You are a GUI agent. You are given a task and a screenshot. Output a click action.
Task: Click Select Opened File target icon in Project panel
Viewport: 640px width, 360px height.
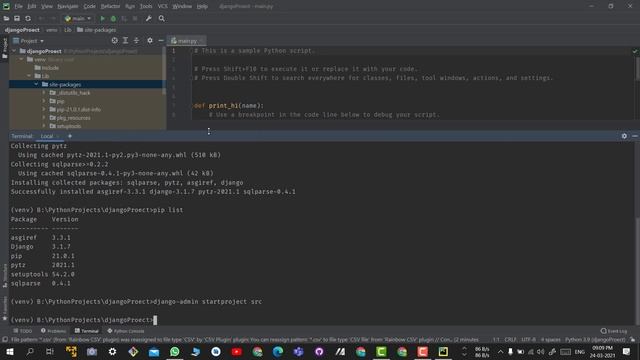coord(114,40)
